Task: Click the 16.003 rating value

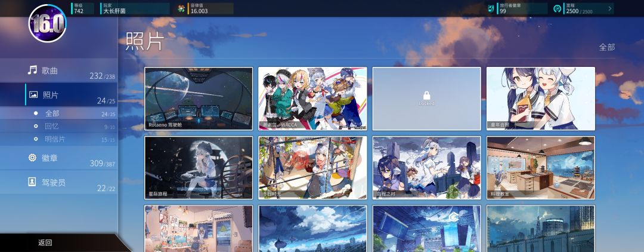Action: (x=199, y=11)
